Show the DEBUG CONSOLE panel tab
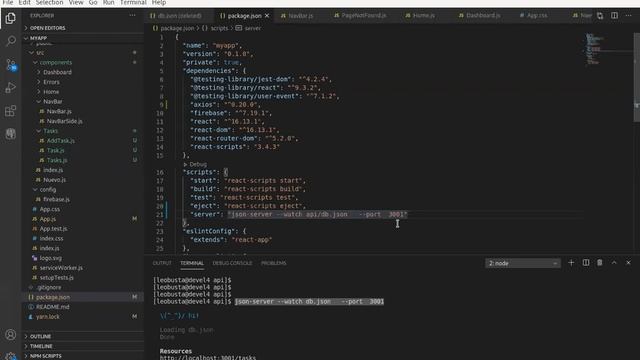The width and height of the screenshot is (640, 360). click(x=232, y=263)
